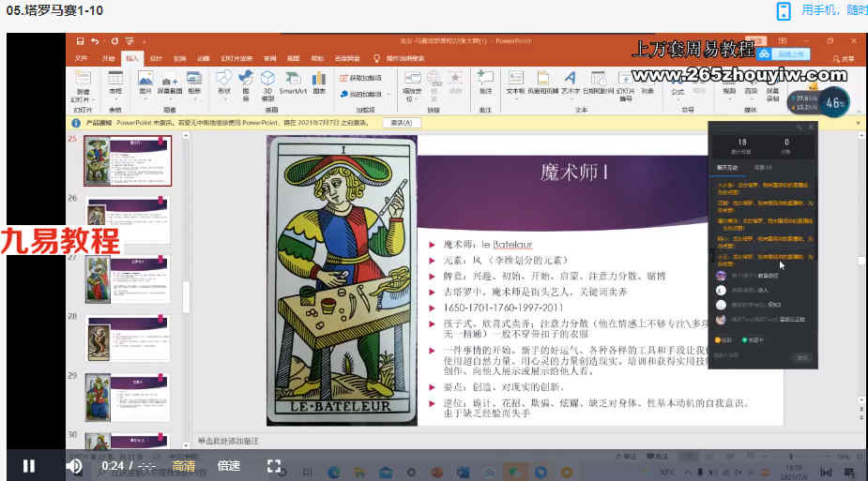
Task: Select slide 28 thumbnail
Action: pyautogui.click(x=128, y=338)
